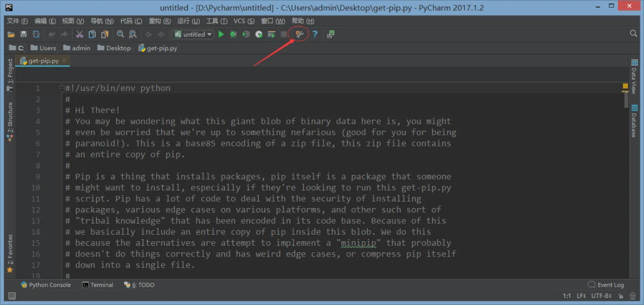The height and width of the screenshot is (305, 644).
Task: Click the Users breadcrumb folder
Action: 43,48
